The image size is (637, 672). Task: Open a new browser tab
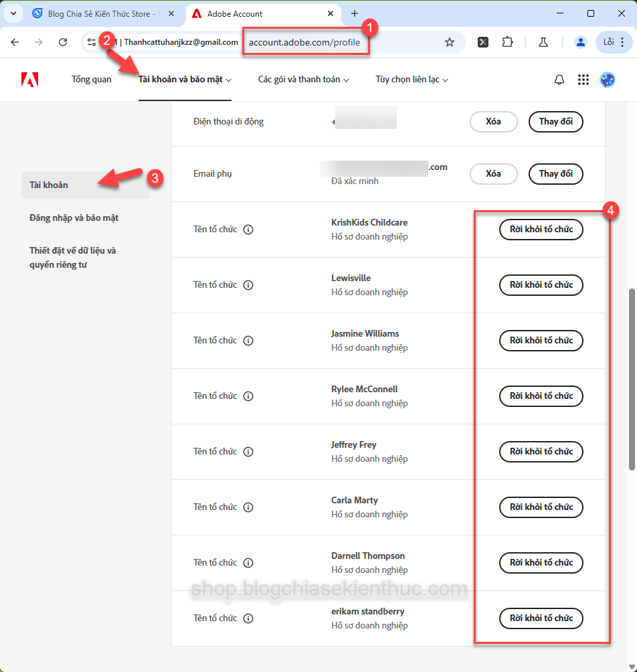click(x=354, y=13)
